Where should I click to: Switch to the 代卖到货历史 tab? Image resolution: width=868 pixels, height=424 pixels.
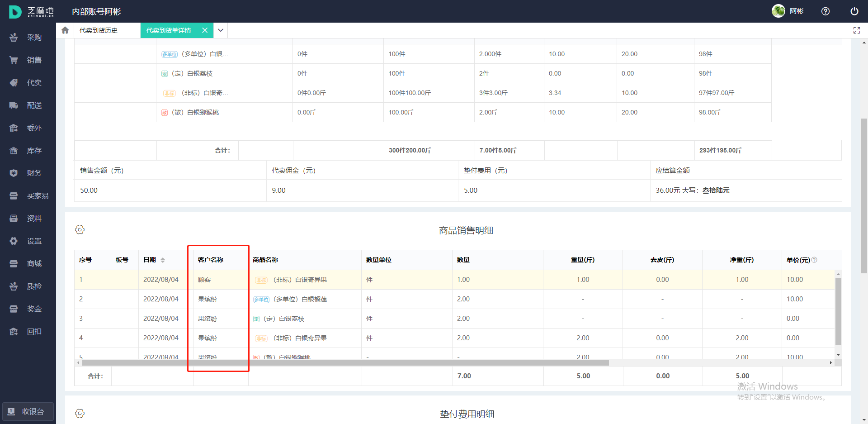[99, 30]
